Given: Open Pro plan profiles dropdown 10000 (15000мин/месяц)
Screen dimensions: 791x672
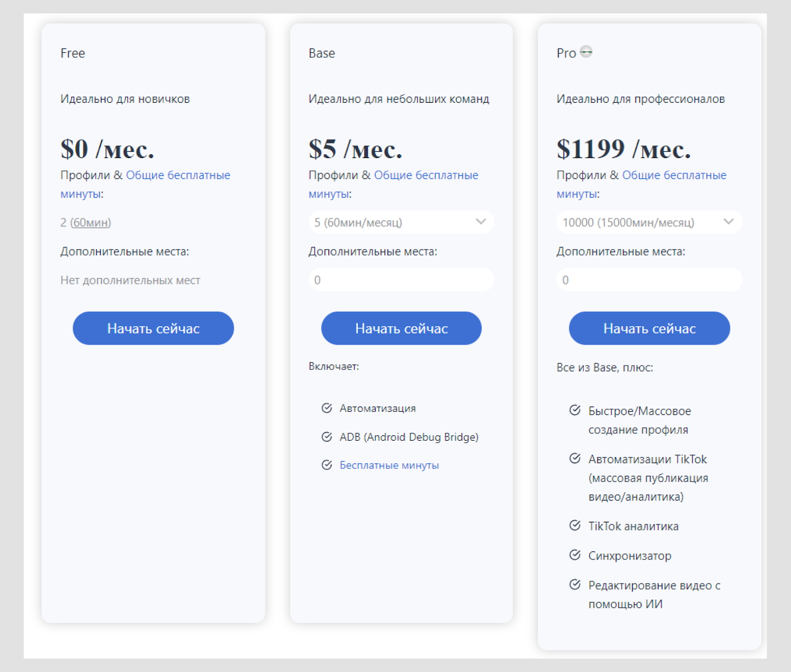Looking at the screenshot, I should pos(649,222).
